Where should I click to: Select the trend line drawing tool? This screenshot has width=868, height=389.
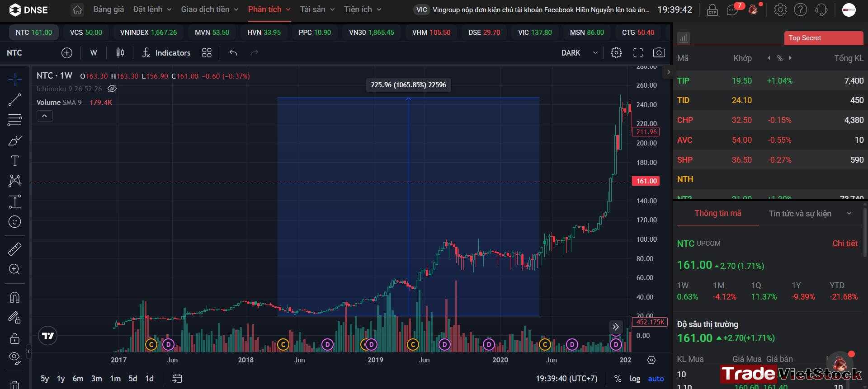(14, 100)
